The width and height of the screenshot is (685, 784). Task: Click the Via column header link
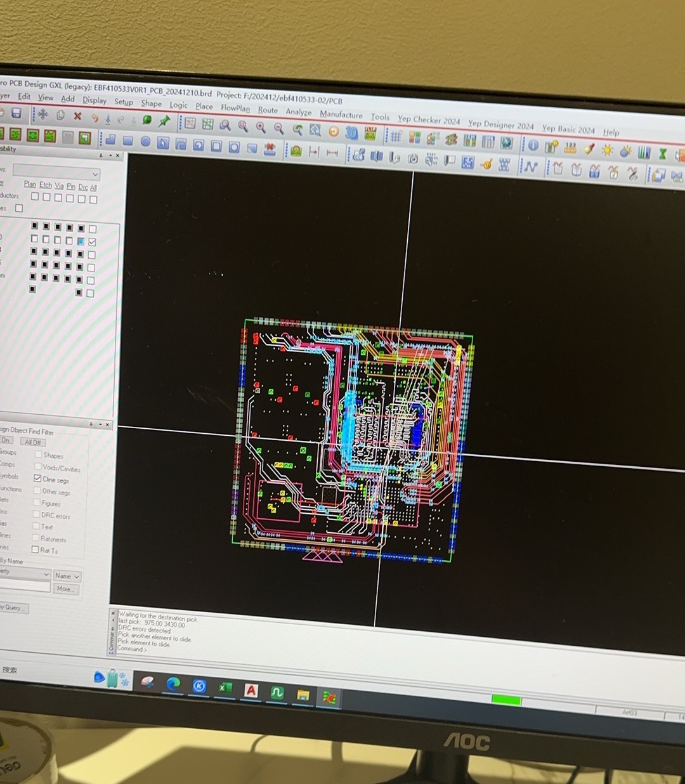[59, 186]
